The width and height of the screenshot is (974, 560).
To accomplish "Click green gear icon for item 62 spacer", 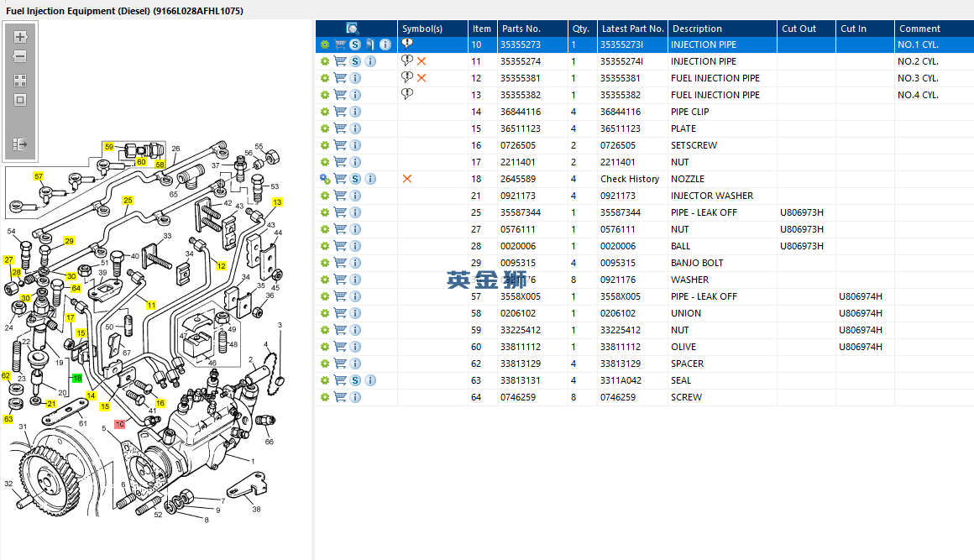I will coord(324,364).
